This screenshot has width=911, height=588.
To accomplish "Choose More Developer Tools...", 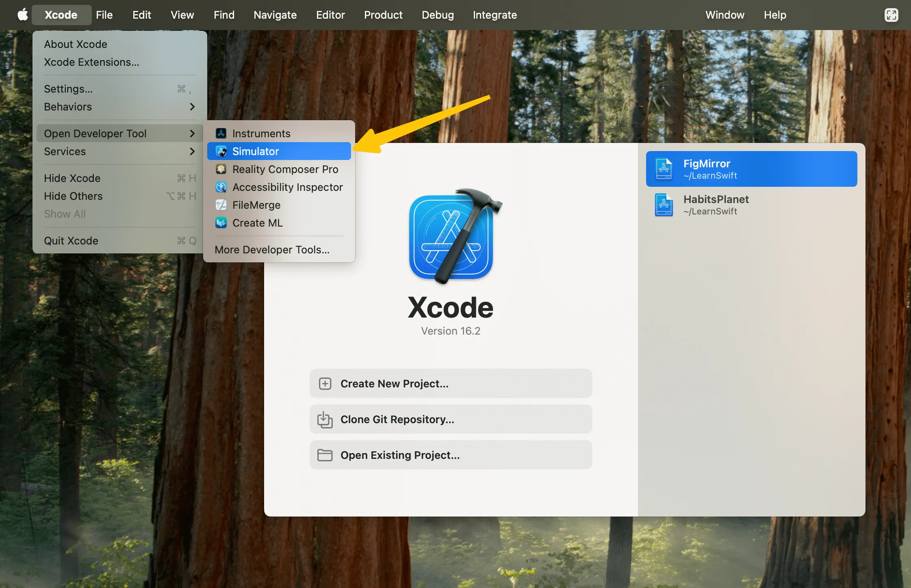I will 279,249.
